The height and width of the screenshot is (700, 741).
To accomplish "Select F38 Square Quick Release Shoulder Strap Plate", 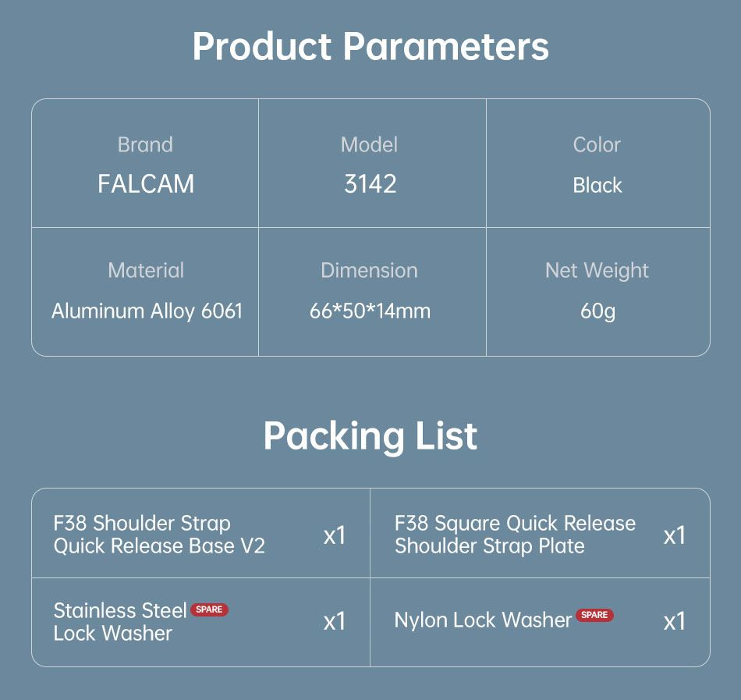I will pos(515,535).
